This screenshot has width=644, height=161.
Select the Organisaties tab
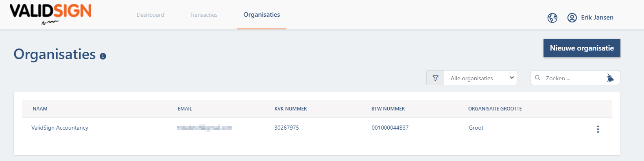pyautogui.click(x=262, y=15)
